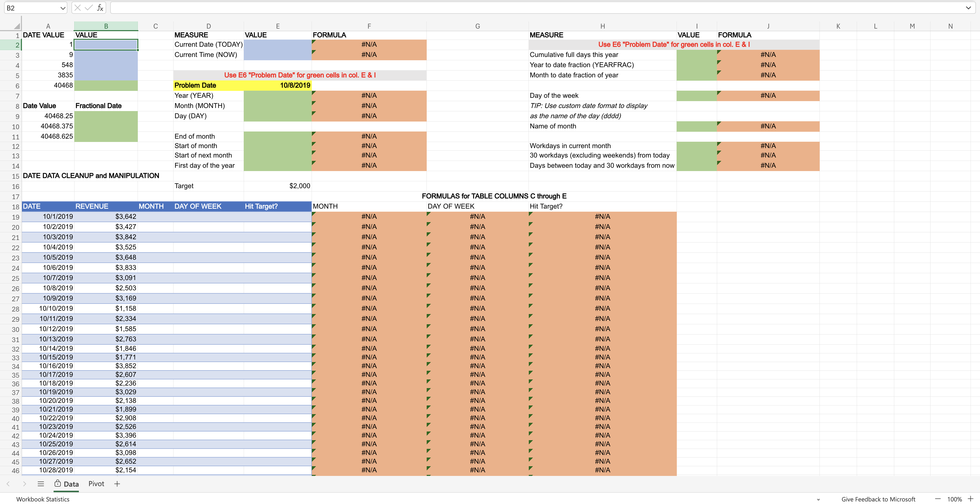Add a new sheet with plus icon
The image size is (980, 504).
(x=117, y=484)
